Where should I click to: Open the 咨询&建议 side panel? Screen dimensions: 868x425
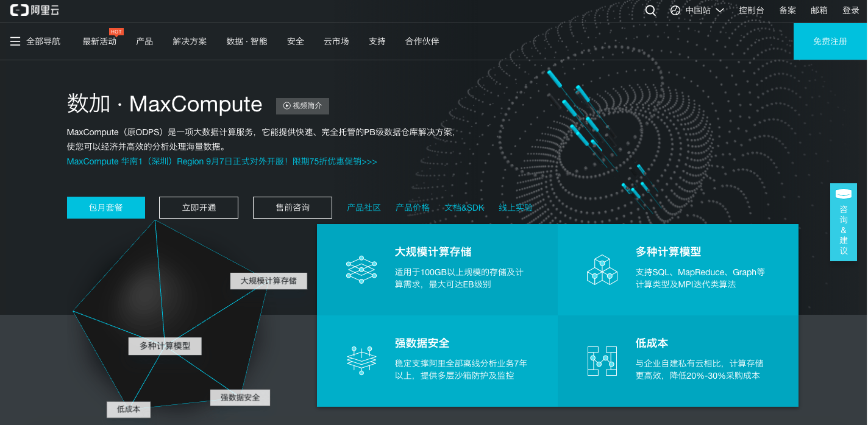click(x=844, y=222)
